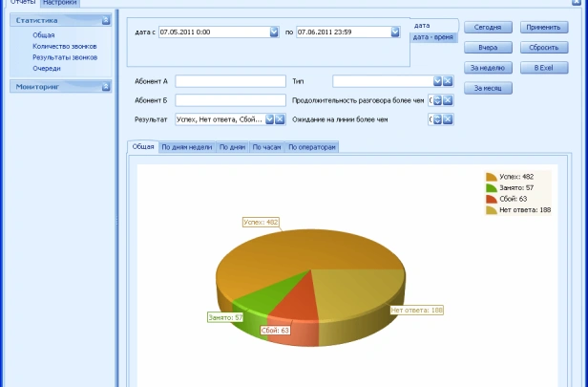Select the По операторам tab
This screenshot has height=387, width=588.
coord(313,147)
